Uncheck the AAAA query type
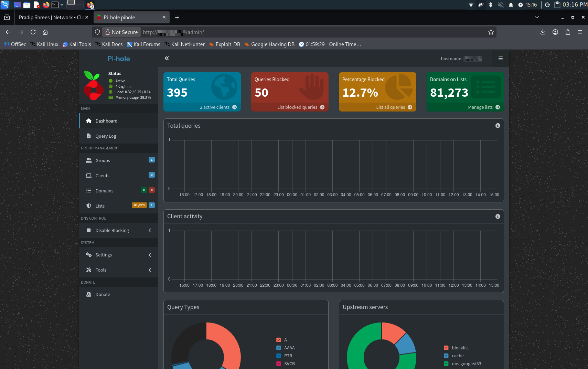 (x=278, y=348)
